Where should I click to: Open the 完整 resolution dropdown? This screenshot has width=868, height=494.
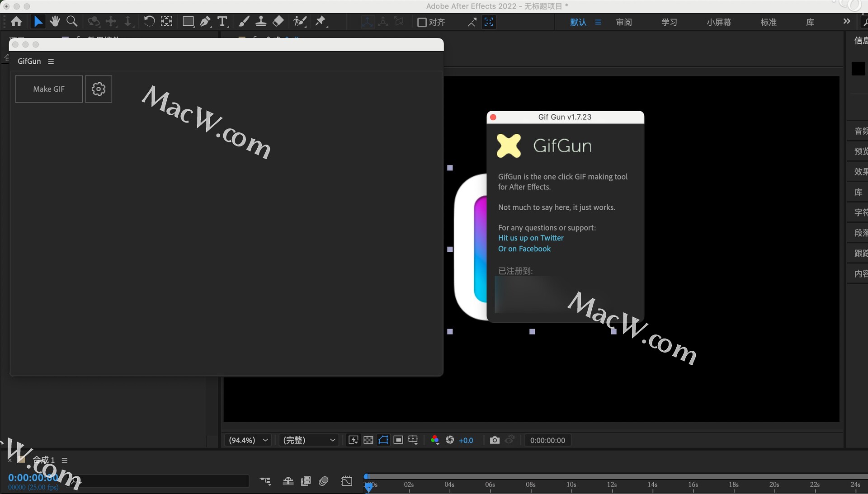coord(309,440)
